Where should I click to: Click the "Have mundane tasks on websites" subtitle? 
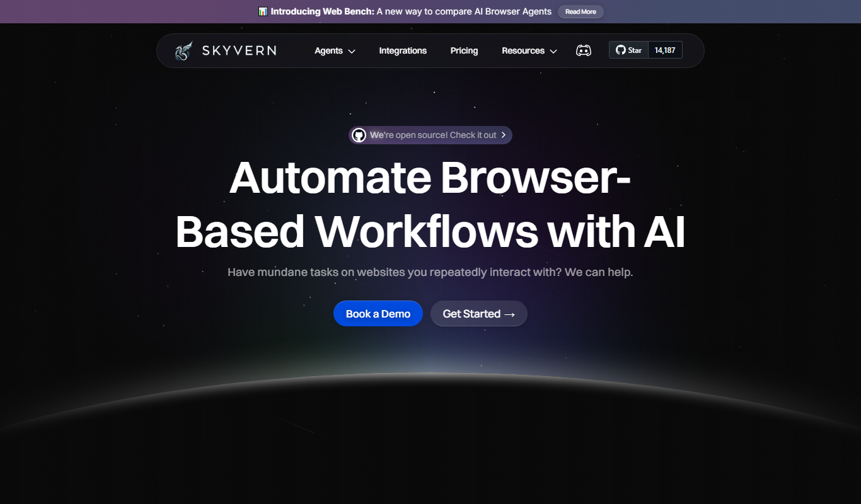(430, 272)
